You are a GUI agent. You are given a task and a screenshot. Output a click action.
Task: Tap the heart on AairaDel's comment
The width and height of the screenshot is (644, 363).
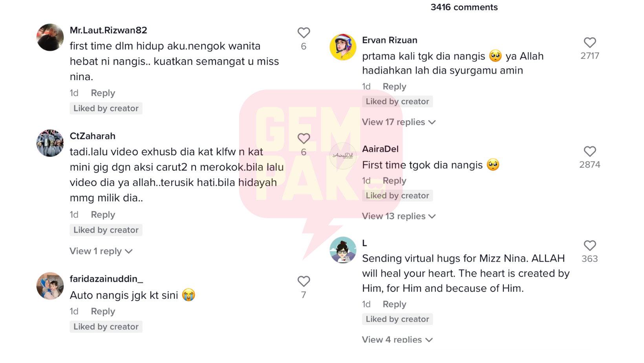coord(590,151)
